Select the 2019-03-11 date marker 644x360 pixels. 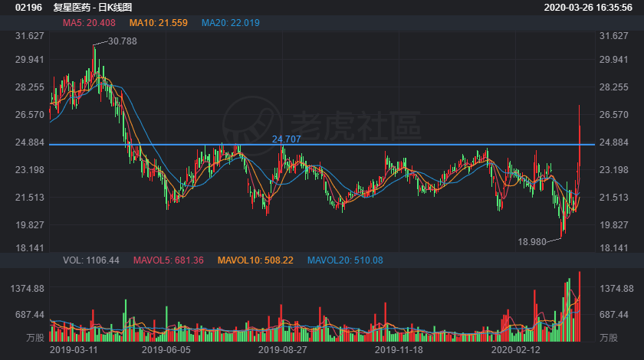(x=73, y=349)
